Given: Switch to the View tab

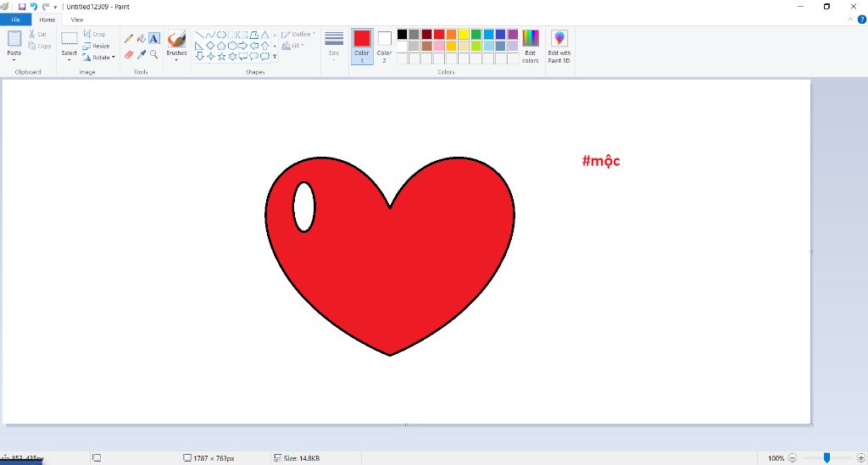Looking at the screenshot, I should coord(77,19).
